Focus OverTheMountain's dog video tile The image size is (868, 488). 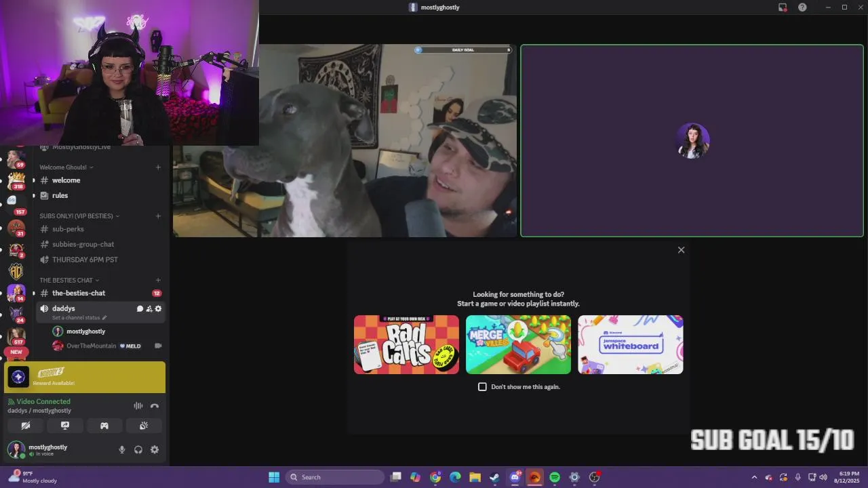tap(344, 141)
